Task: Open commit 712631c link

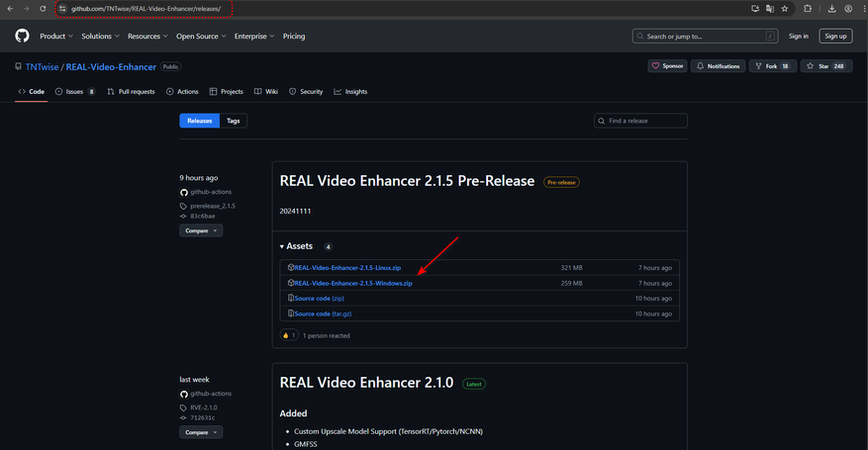Action: 203,418
